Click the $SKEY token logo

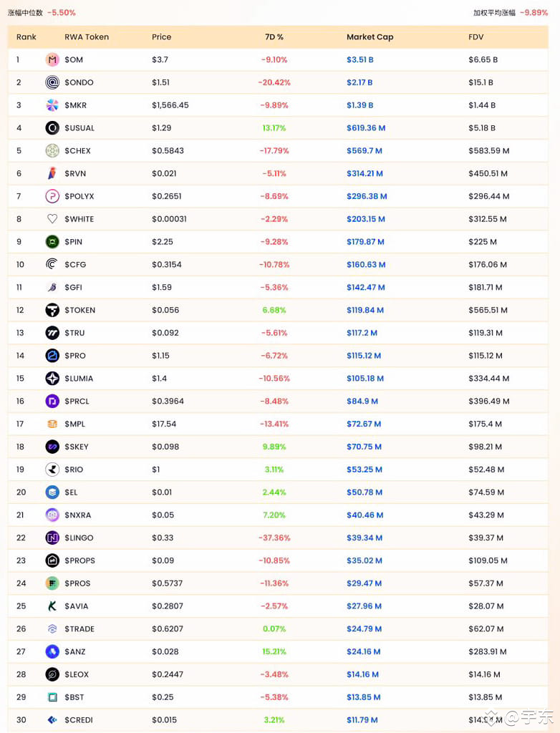point(51,447)
